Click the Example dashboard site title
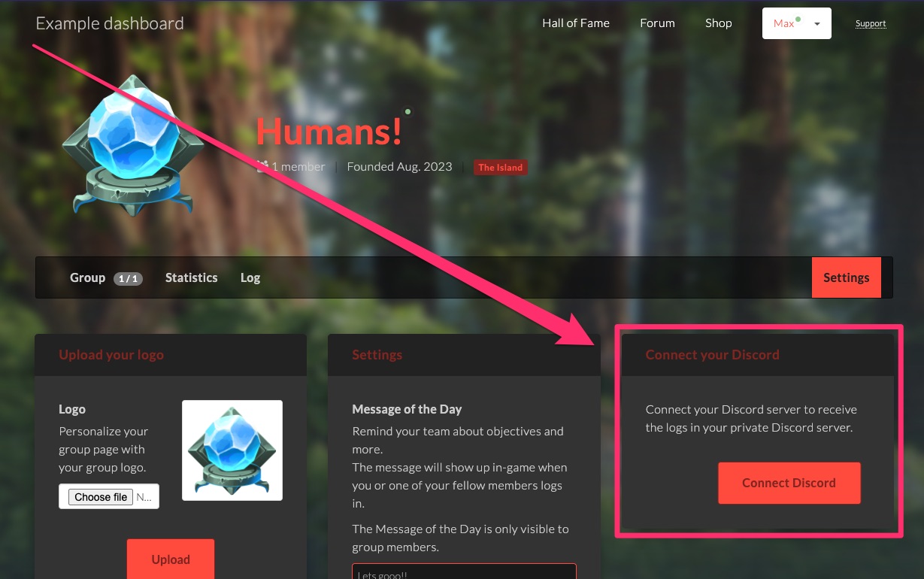 pyautogui.click(x=110, y=23)
